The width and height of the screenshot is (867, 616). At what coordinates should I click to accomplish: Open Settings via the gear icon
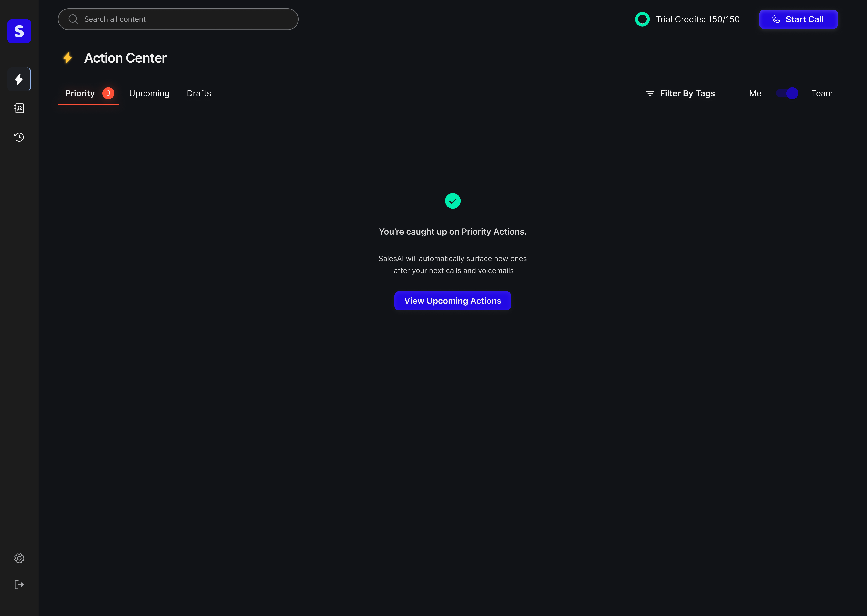(x=19, y=558)
